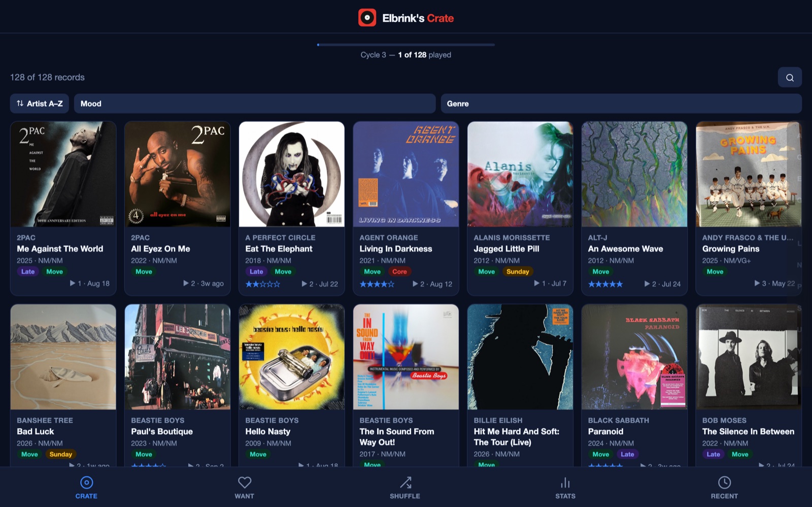The image size is (812, 507).
Task: Open Eat The Elephant album cover
Action: (292, 174)
